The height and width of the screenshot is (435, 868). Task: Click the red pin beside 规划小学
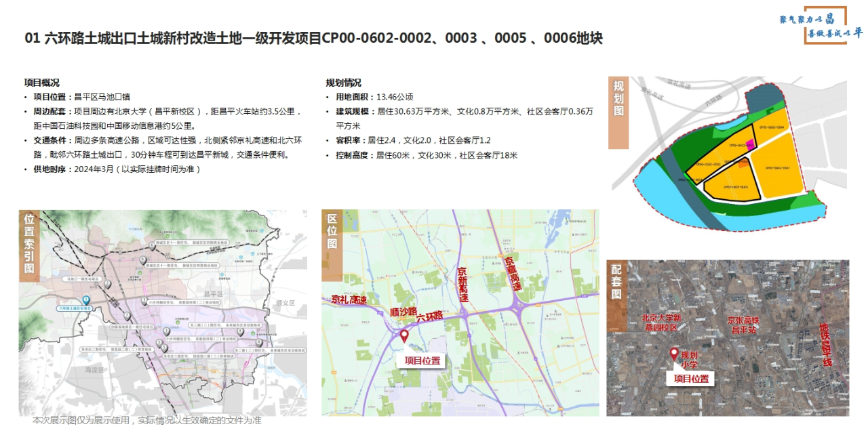point(674,354)
